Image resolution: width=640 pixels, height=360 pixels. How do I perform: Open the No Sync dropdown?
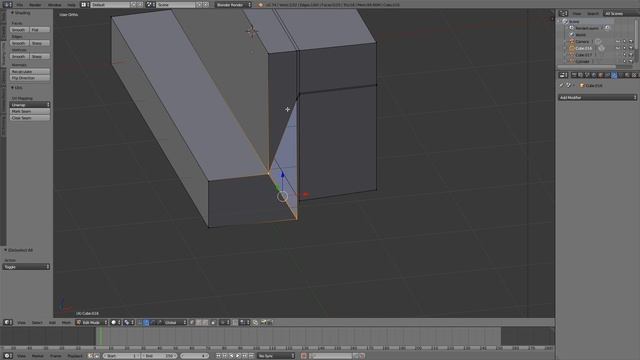pos(276,356)
